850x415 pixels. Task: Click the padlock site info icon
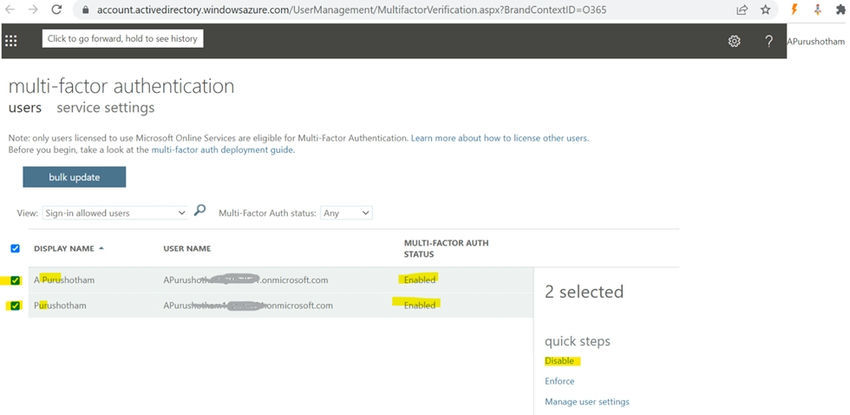click(85, 10)
